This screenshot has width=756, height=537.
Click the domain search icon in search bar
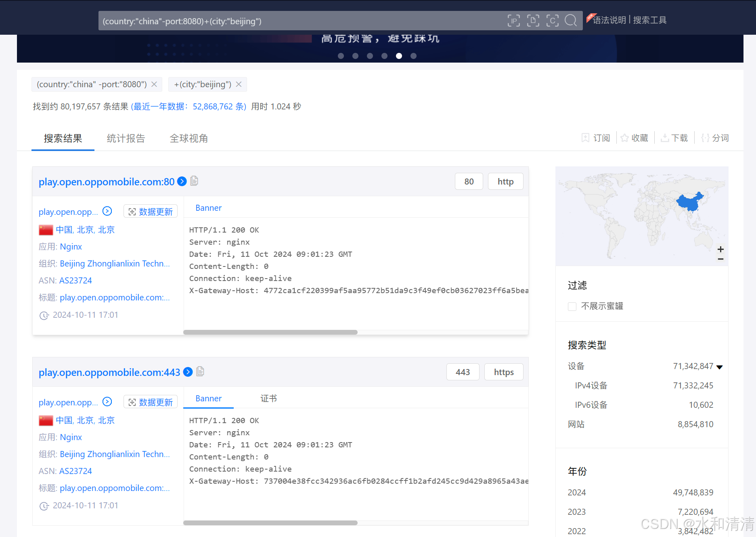[x=533, y=21]
